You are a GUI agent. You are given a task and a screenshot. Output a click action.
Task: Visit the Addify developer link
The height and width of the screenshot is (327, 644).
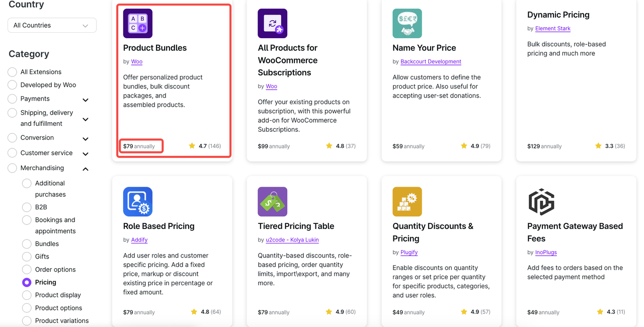[x=139, y=240]
